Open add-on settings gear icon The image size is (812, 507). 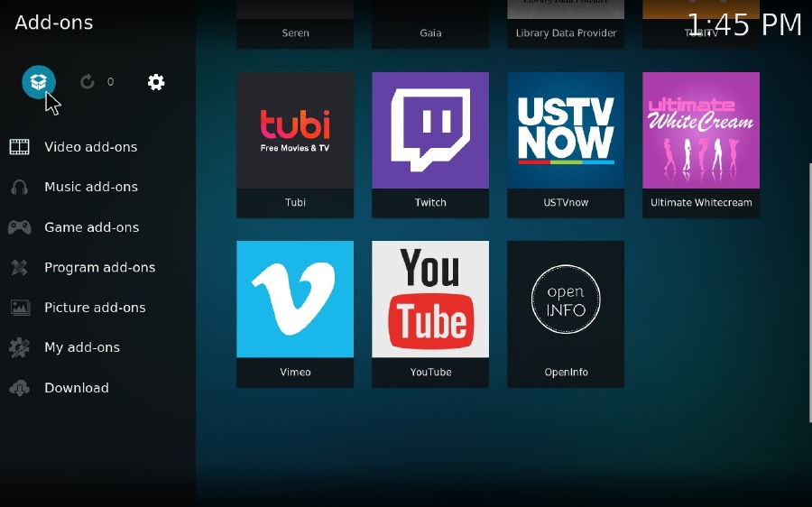coord(156,82)
